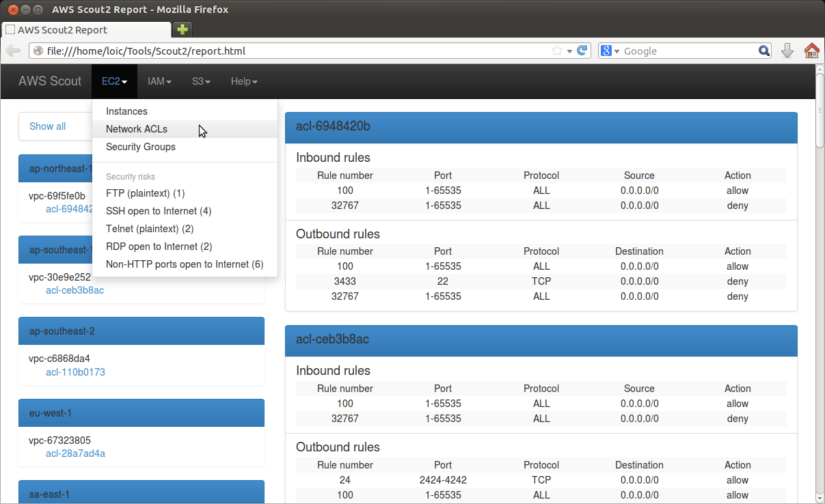Show the URL history dropdown arrow
The height and width of the screenshot is (504, 825).
(569, 51)
